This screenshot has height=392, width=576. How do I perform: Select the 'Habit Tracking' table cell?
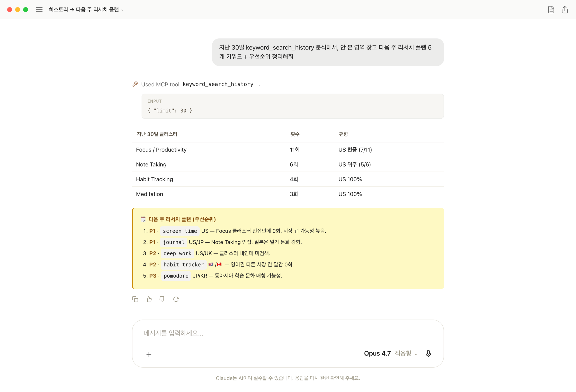tap(154, 179)
